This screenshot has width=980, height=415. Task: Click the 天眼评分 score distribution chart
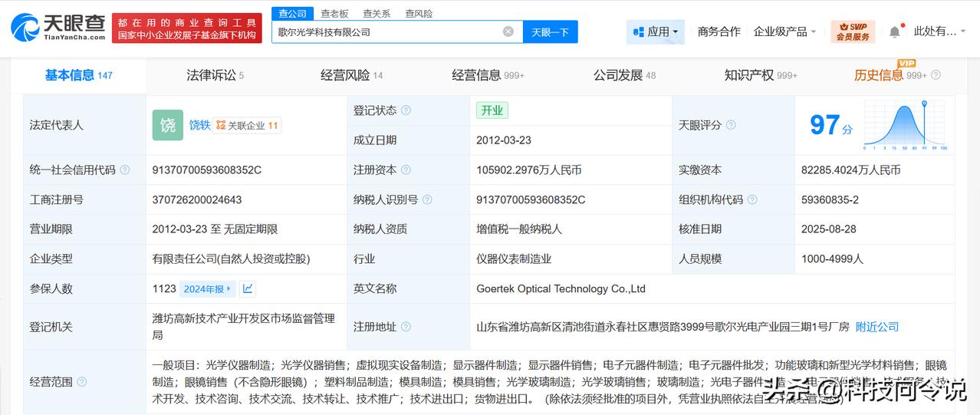pos(906,125)
